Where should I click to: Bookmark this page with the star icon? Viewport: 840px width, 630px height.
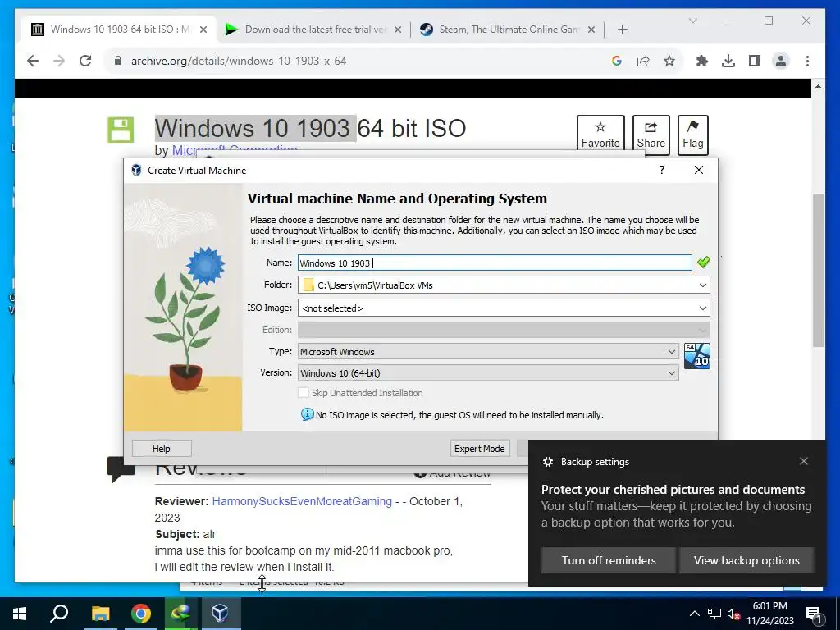[x=669, y=61]
